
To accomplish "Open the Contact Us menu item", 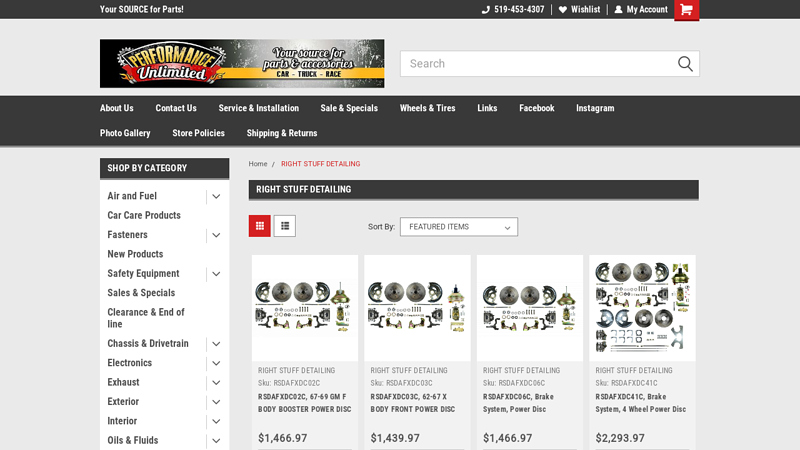I will click(176, 108).
